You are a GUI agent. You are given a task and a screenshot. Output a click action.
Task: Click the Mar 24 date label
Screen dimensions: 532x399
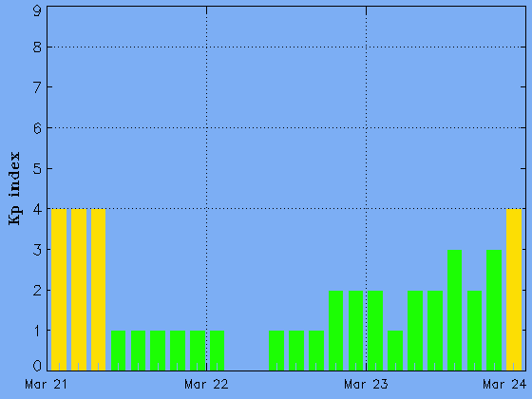[504, 385]
